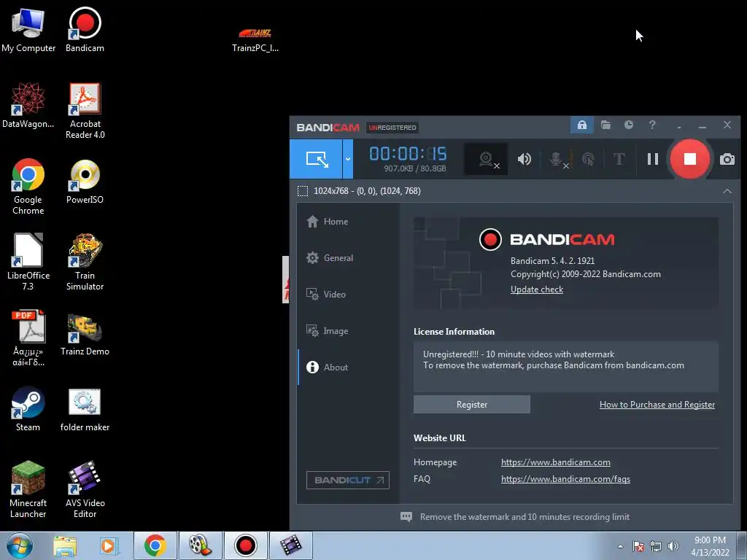Viewport: 747px width, 560px height.
Task: Select the Google Chrome desktop shortcut
Action: [x=28, y=186]
